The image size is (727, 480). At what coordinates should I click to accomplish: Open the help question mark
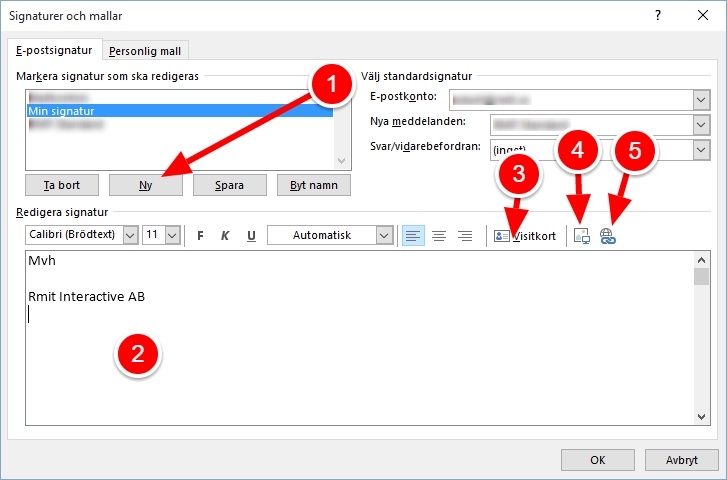(658, 15)
